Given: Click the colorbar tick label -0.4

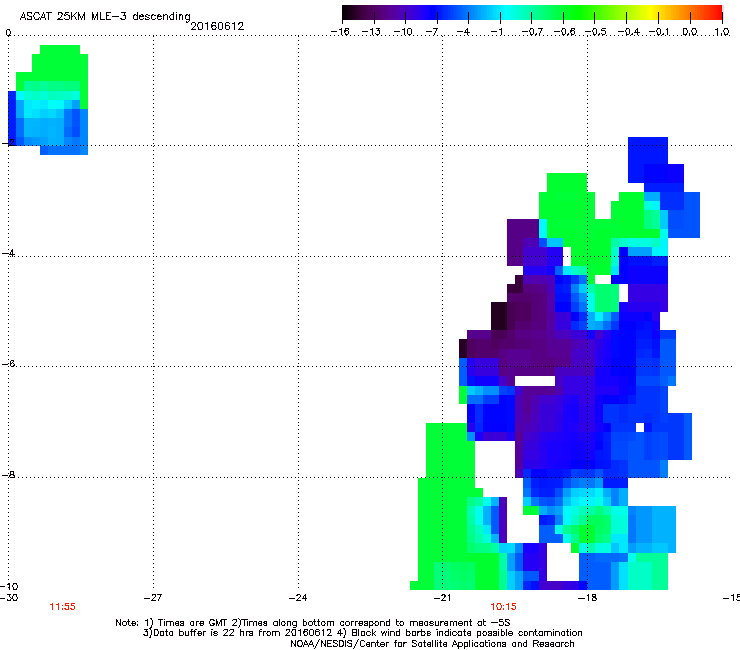Looking at the screenshot, I should [x=628, y=32].
